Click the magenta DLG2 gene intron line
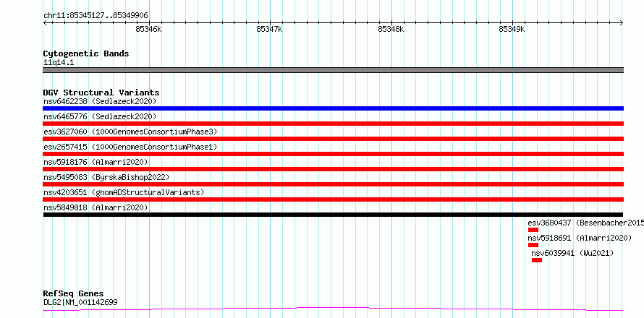The width and height of the screenshot is (644, 318). [333, 309]
